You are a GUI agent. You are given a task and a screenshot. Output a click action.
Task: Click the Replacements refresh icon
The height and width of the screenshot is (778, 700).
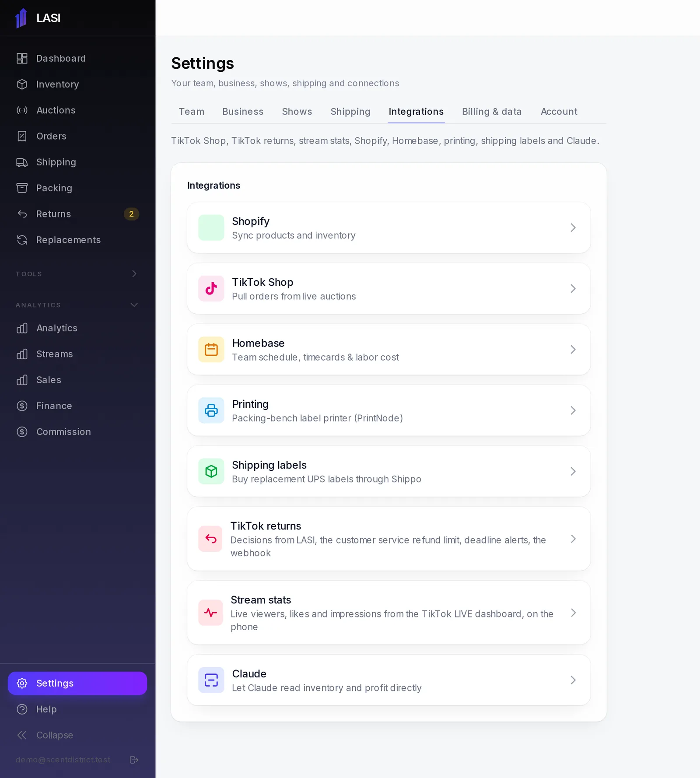point(22,240)
